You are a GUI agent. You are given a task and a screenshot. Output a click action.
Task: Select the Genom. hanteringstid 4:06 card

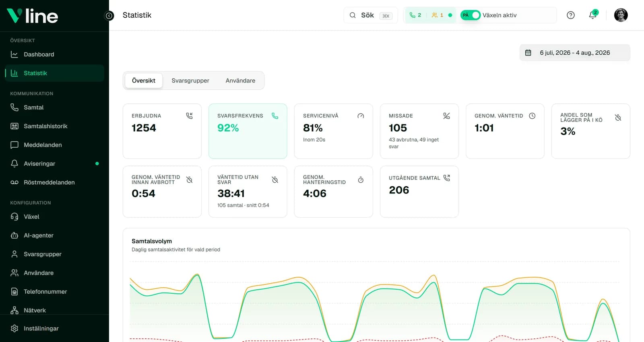tap(334, 192)
